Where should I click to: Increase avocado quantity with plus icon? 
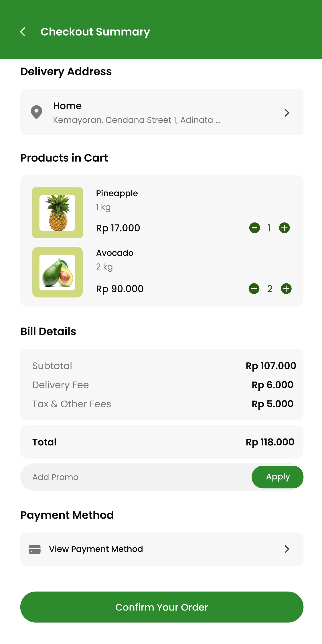click(286, 289)
